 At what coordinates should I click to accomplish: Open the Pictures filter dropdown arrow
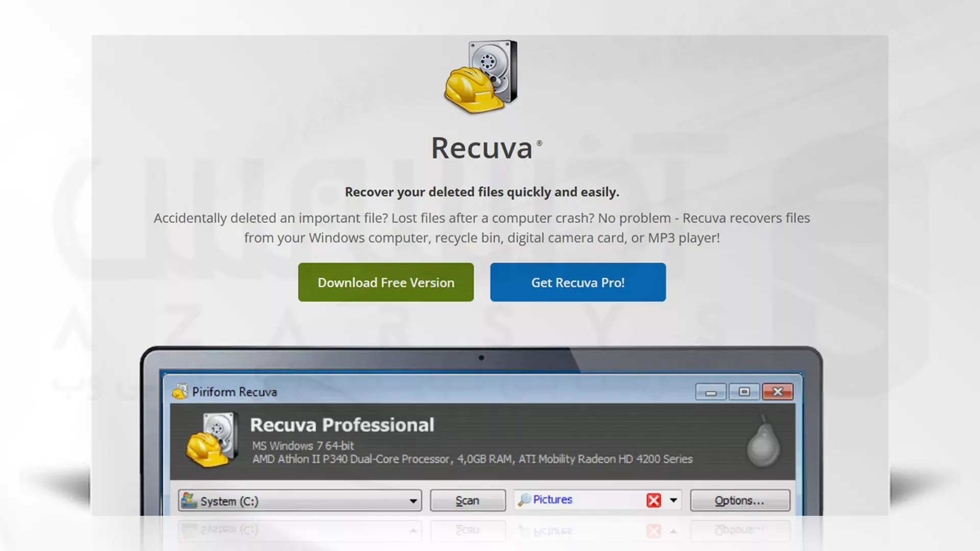point(673,500)
